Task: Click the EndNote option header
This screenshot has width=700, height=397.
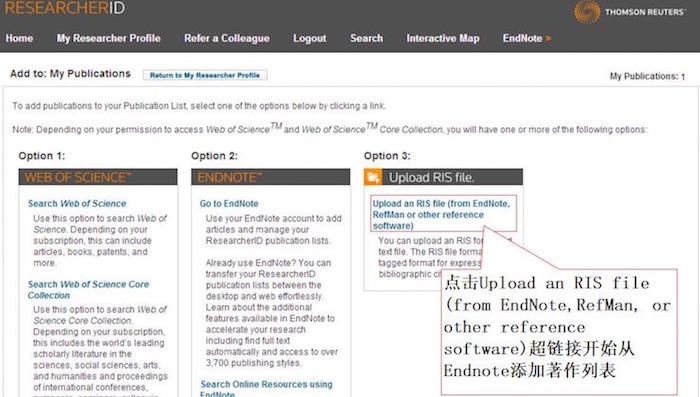Action: pyautogui.click(x=271, y=177)
